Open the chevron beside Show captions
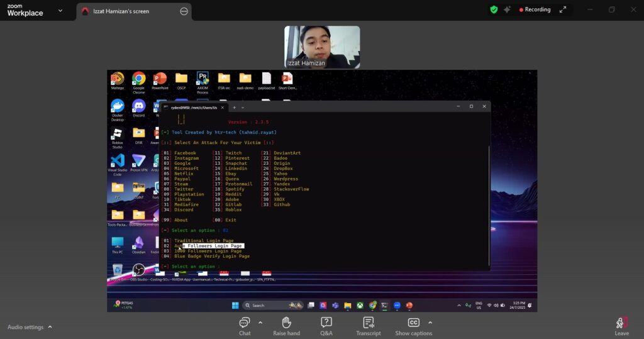Screen dimensions: 644x339 coord(430,323)
